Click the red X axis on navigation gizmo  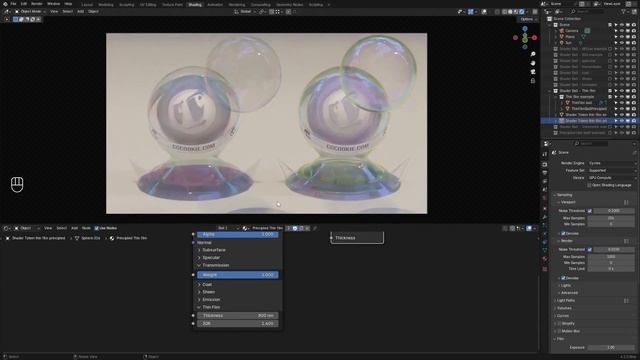tap(534, 38)
